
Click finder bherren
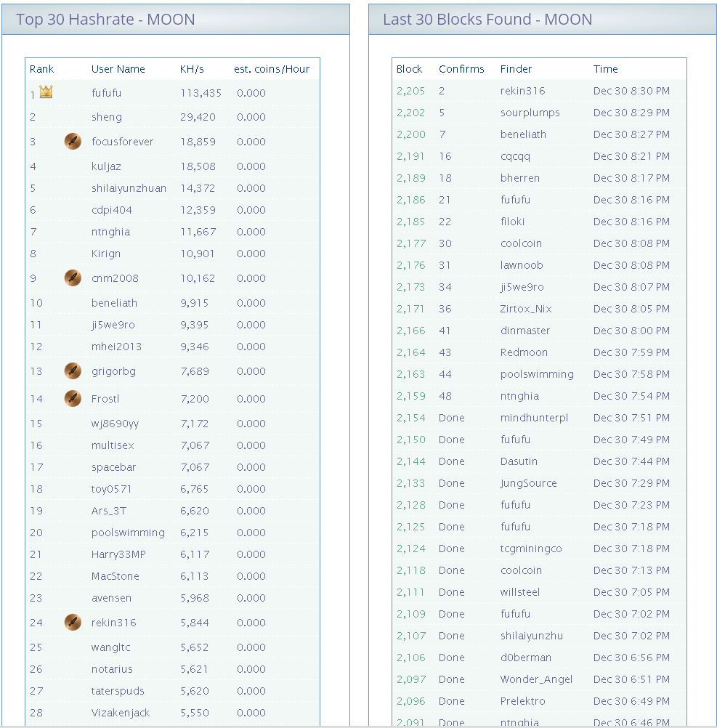point(519,178)
